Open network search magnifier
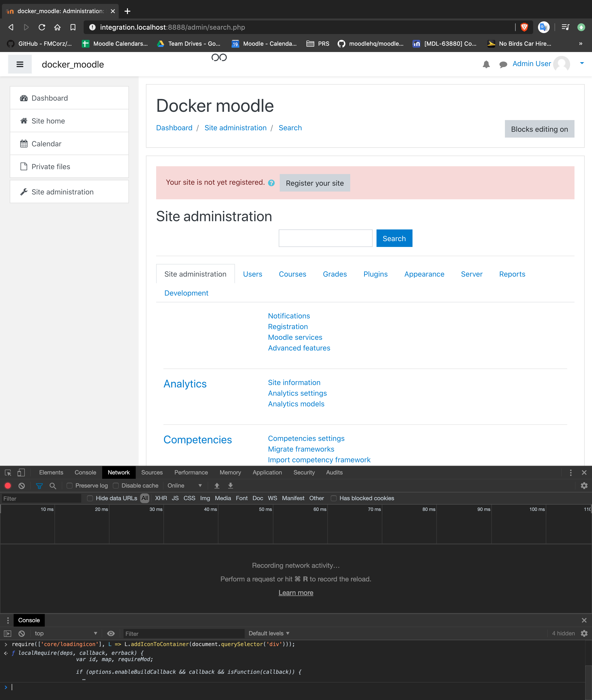This screenshot has height=700, width=592. pos(53,485)
